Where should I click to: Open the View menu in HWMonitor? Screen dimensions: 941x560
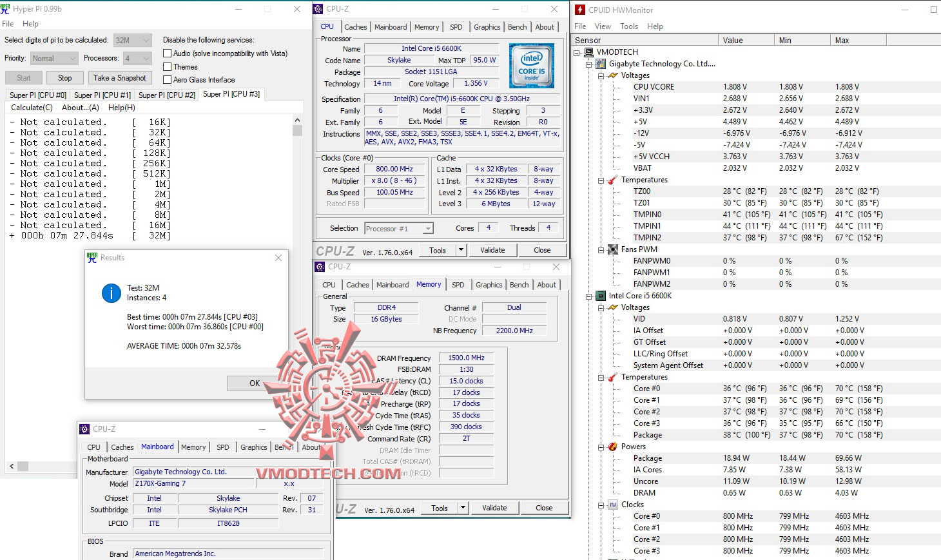coord(603,26)
